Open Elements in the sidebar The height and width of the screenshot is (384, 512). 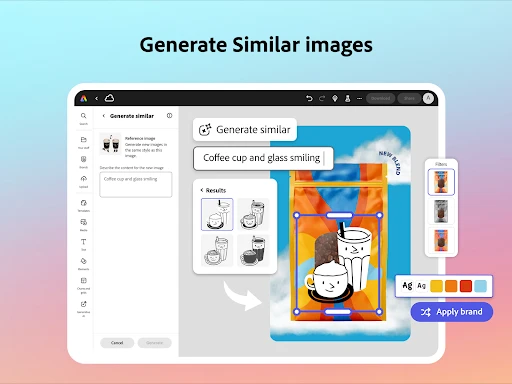coord(83,264)
